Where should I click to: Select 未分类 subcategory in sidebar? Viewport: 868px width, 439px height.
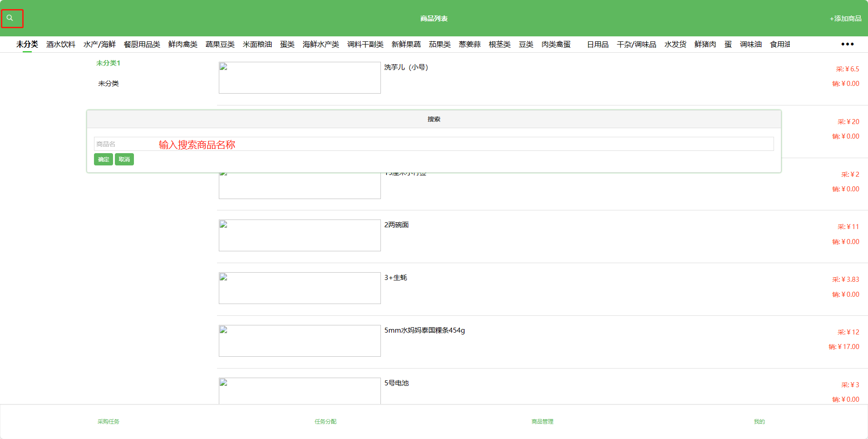(x=108, y=84)
